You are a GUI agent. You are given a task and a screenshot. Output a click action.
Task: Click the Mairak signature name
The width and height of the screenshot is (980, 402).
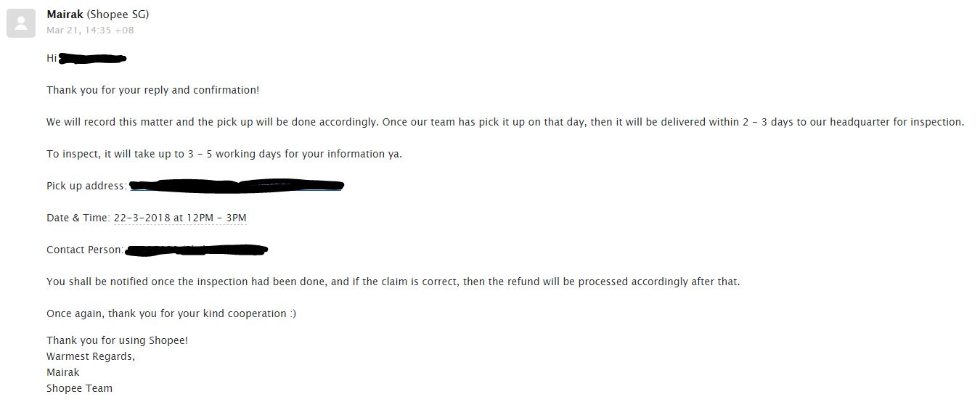point(63,372)
